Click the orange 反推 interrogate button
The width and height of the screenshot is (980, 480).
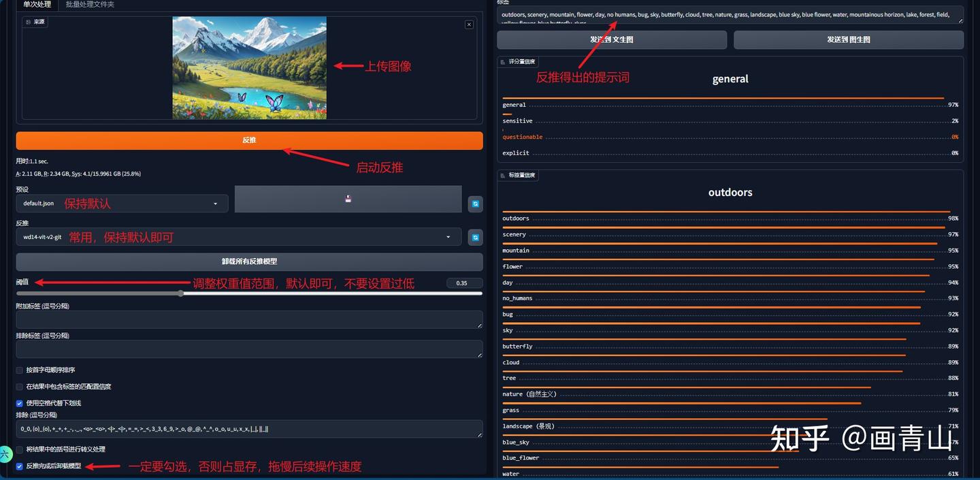coord(248,140)
